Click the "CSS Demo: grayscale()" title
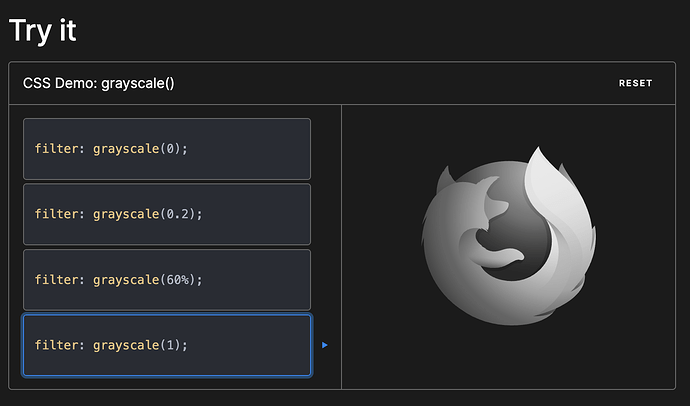Screen dimensions: 690x406 99,83
